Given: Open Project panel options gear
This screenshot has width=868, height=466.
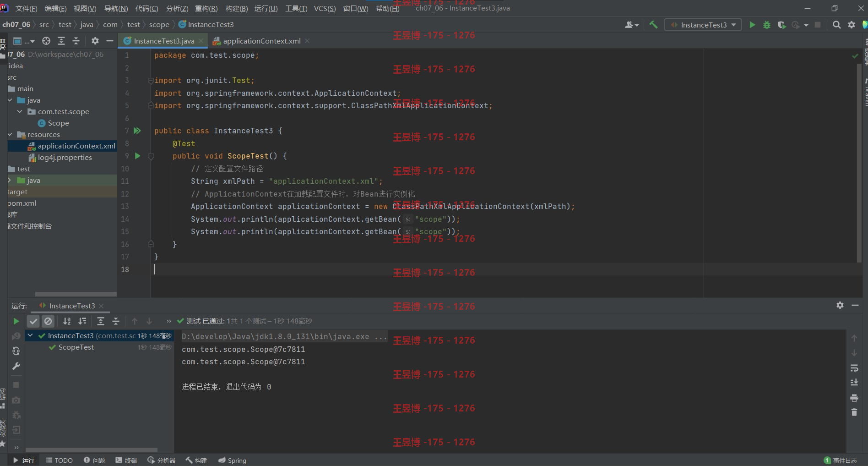Looking at the screenshot, I should (95, 41).
